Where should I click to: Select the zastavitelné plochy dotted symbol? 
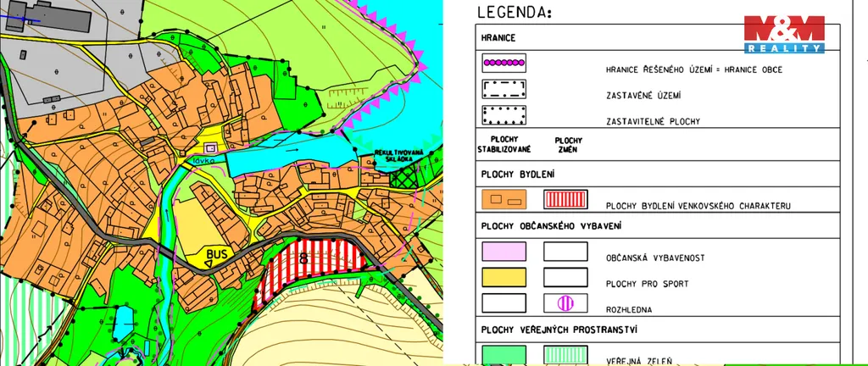tap(504, 115)
